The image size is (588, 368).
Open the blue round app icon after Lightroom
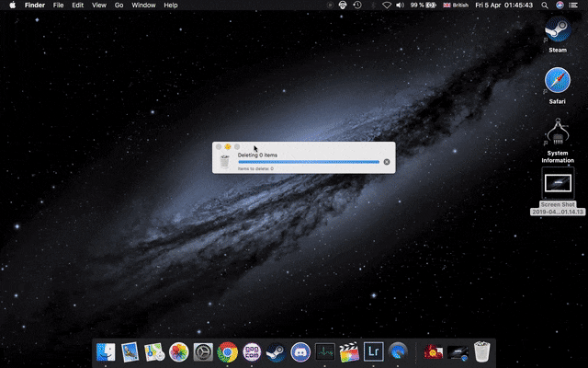coord(398,352)
